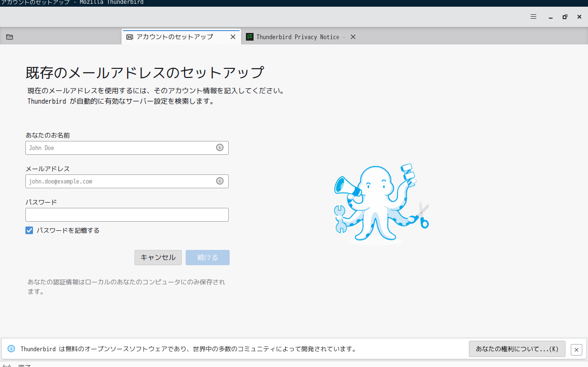
Task: Switch to アカウントのセットアップ tab
Action: click(181, 37)
